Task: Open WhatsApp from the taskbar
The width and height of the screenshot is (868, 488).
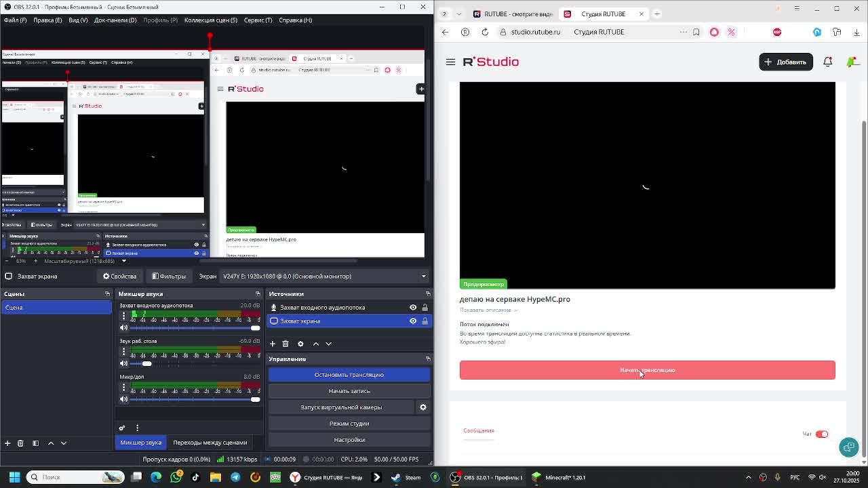Action: click(176, 477)
